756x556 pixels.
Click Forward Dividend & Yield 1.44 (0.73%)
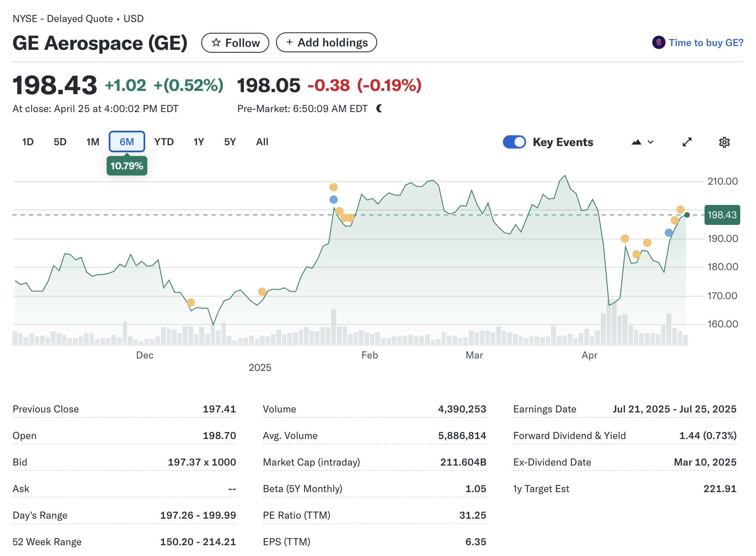[708, 436]
